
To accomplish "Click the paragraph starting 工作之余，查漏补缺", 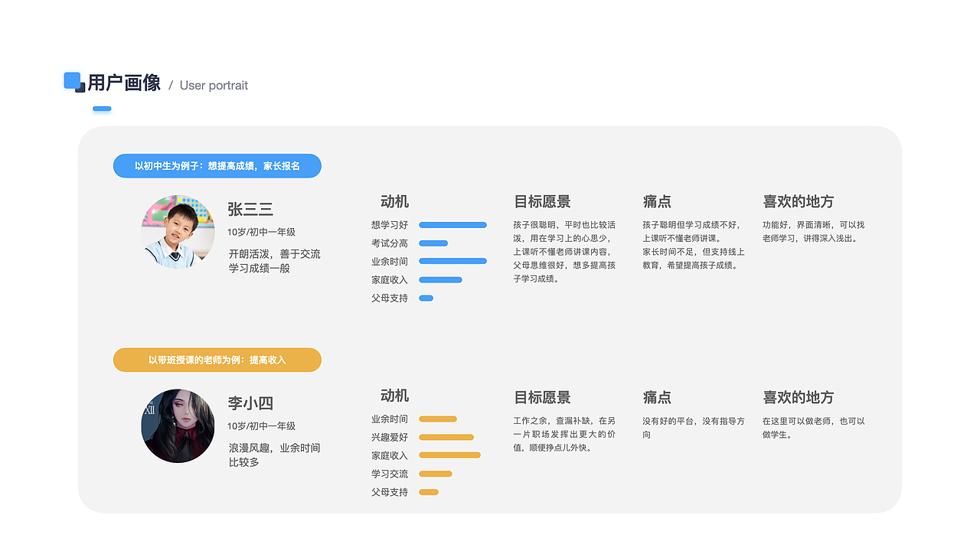I will (x=564, y=434).
